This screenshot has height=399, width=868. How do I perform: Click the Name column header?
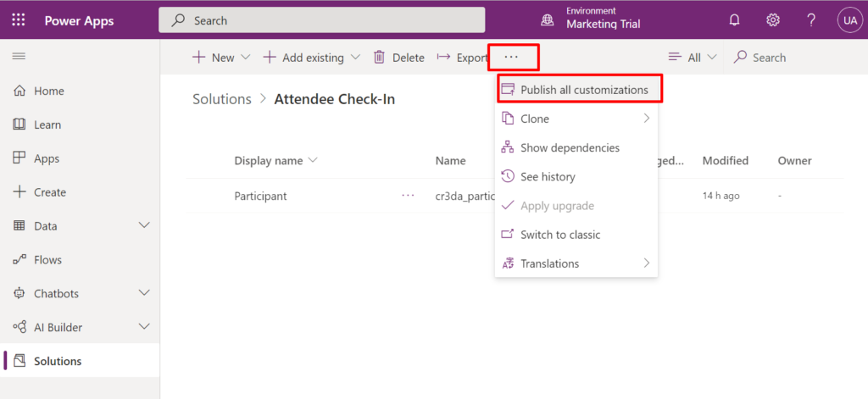pos(451,160)
